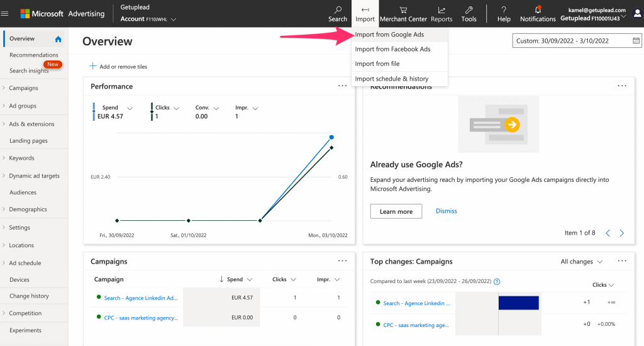Open Search - Agence Linkedin Ad campaign link
This screenshot has width=644, height=346.
pos(141,298)
